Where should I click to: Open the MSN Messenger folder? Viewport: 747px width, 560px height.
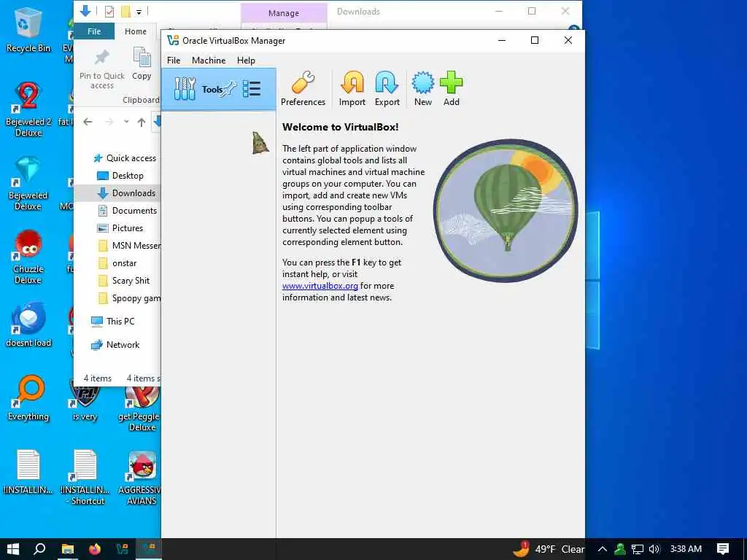point(128,246)
